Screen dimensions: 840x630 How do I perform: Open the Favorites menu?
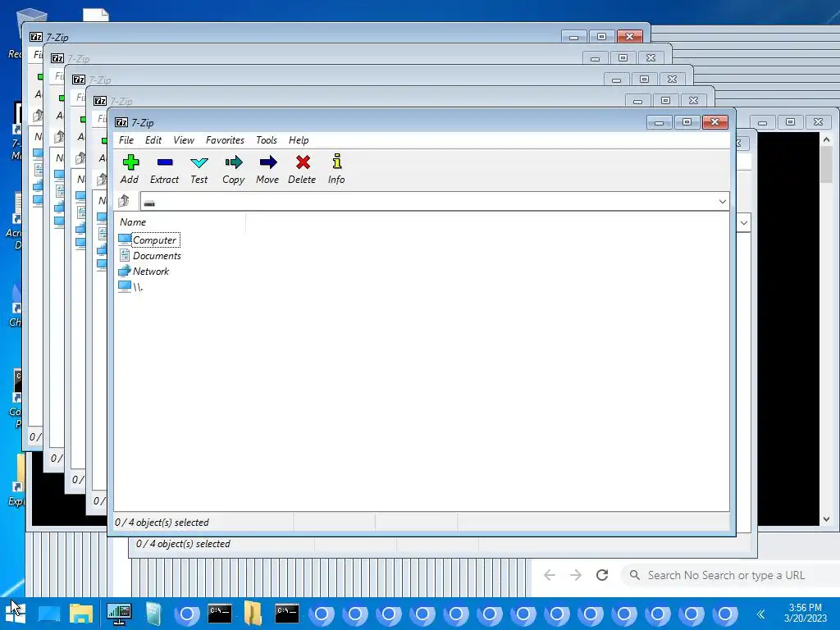pyautogui.click(x=225, y=139)
